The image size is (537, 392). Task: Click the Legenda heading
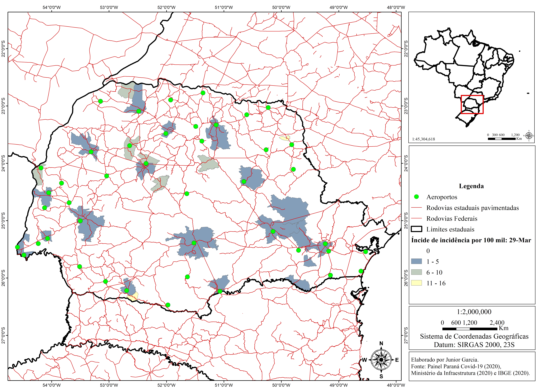click(471, 186)
